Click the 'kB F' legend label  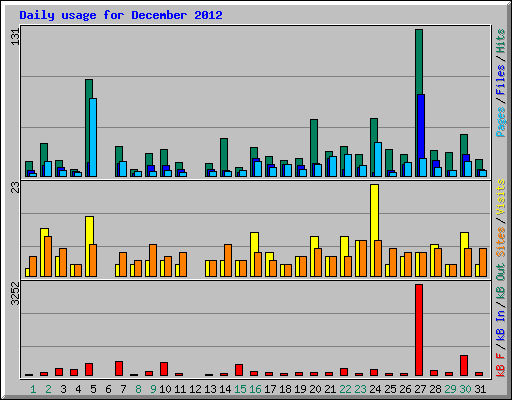click(501, 365)
